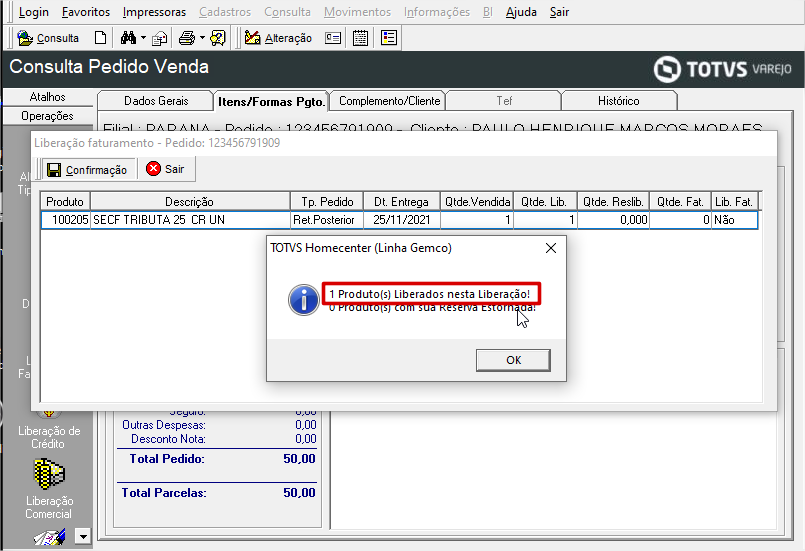Screen dimensions: 805x551
Task: Click the Consulta toolbar button
Action: pos(48,38)
